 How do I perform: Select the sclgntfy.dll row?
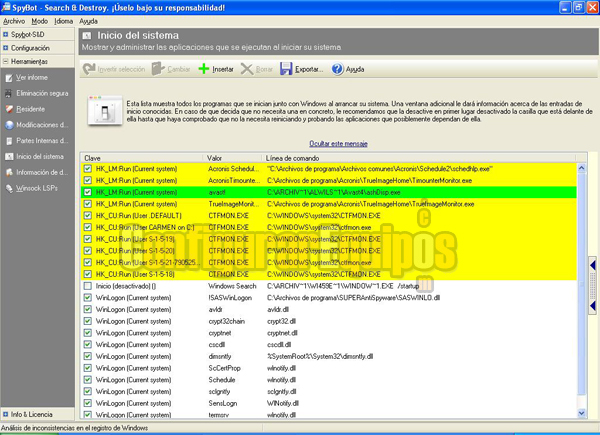pyautogui.click(x=329, y=391)
